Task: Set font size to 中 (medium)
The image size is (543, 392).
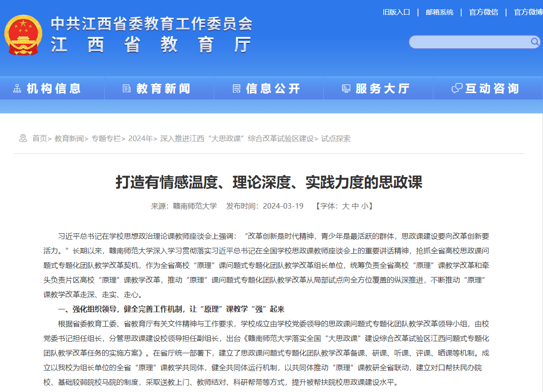Action: [x=355, y=206]
